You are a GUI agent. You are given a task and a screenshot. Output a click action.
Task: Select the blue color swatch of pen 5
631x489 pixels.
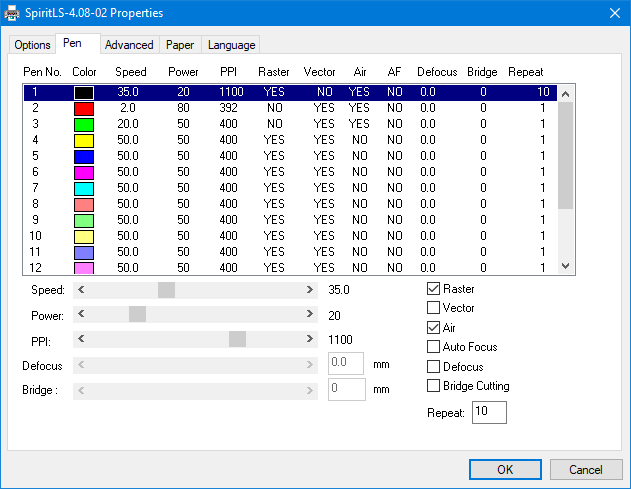[84, 157]
